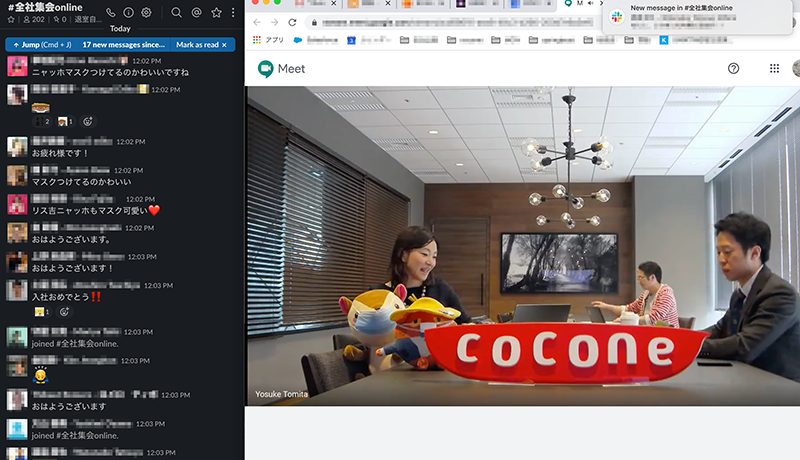
Task: Star the 全社集会online channel
Action: pyautogui.click(x=11, y=19)
